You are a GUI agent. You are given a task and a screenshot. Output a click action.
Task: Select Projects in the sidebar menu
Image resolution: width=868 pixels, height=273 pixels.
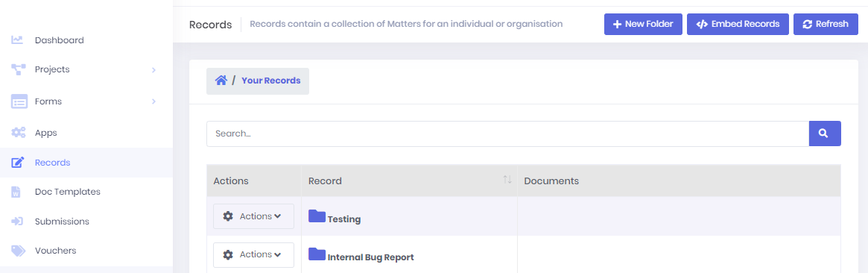[52, 70]
